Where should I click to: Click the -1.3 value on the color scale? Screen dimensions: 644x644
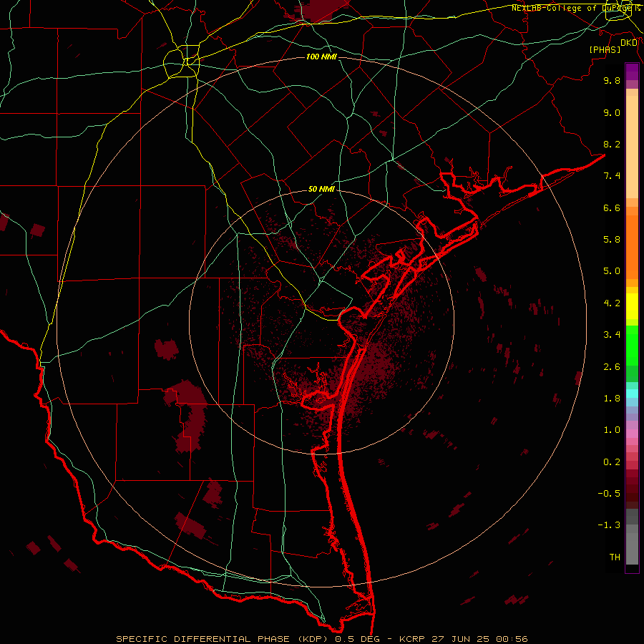click(609, 525)
